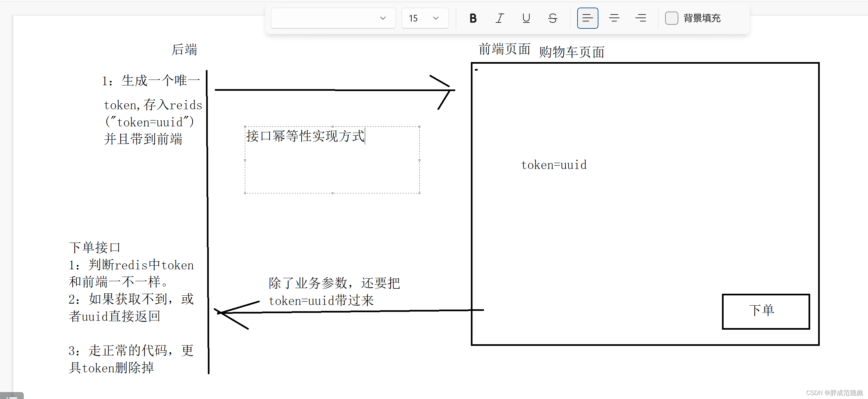Click the text token,存入reids

point(153,105)
